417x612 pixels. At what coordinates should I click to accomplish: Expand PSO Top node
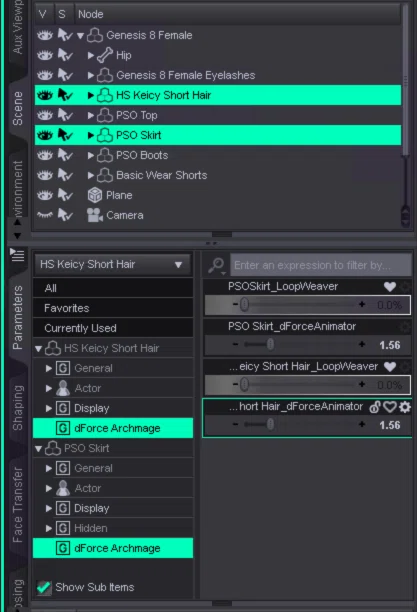click(x=91, y=116)
